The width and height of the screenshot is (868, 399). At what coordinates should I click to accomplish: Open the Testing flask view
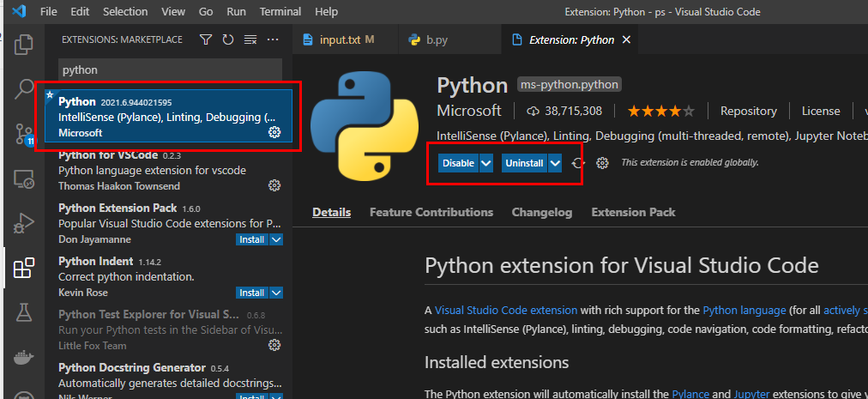click(24, 312)
